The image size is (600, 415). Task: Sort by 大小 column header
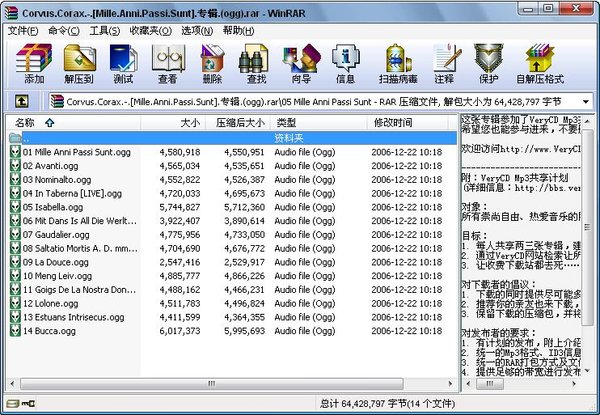173,123
